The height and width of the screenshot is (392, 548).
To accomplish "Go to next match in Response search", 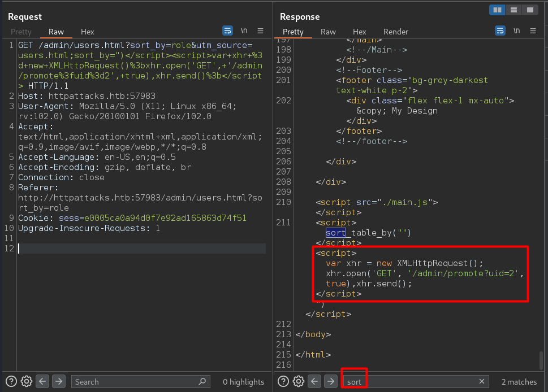I will point(331,381).
